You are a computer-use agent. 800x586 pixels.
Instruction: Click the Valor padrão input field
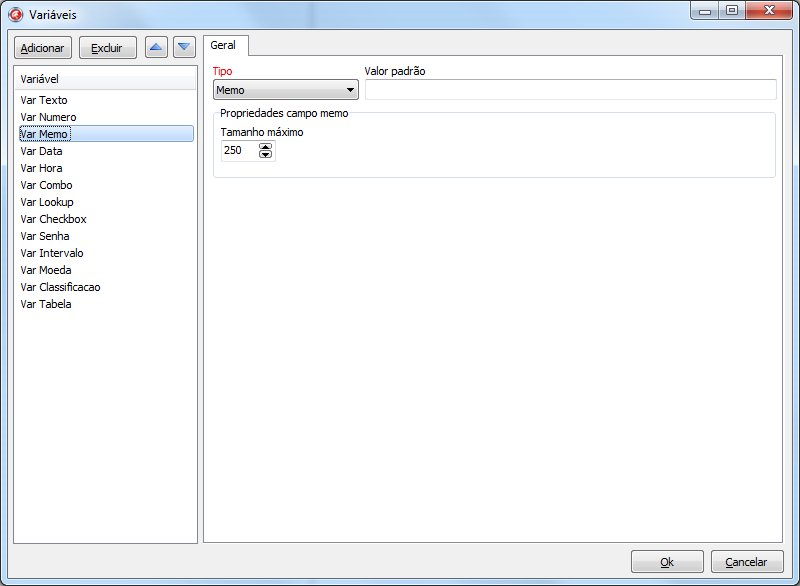pos(570,90)
